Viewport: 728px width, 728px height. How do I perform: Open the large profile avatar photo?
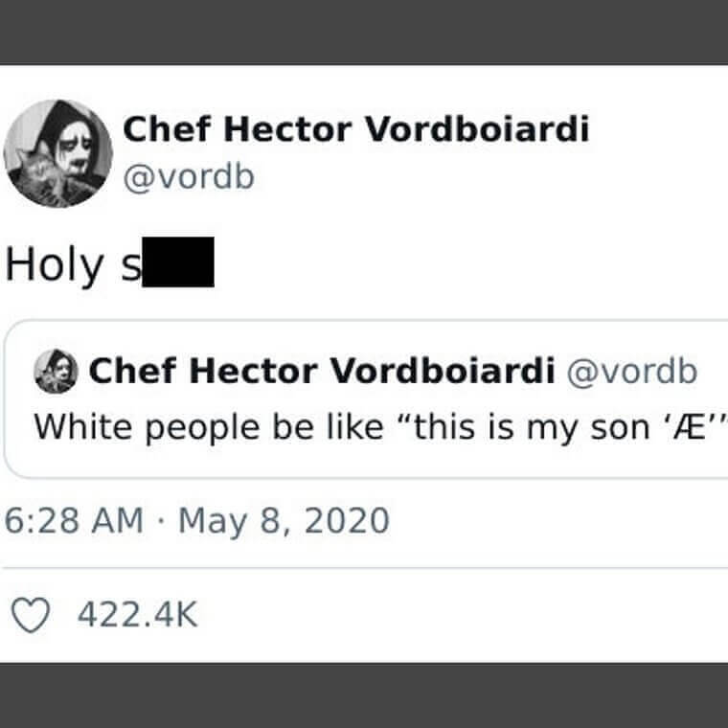[x=58, y=152]
